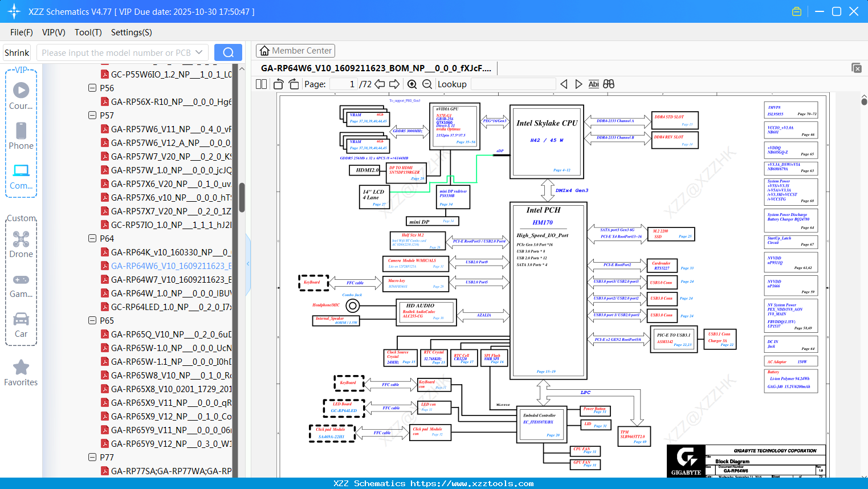868x489 pixels.
Task: Collapse the P57 folder
Action: coord(92,115)
